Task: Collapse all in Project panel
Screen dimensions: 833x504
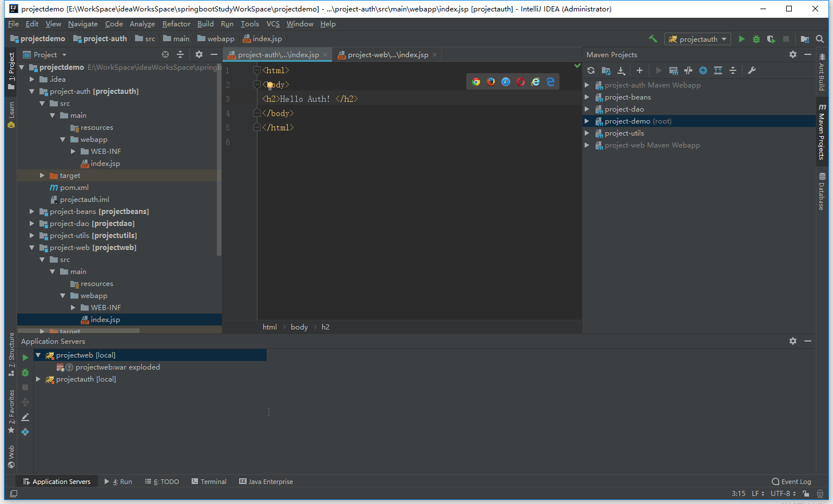Action: tap(180, 54)
